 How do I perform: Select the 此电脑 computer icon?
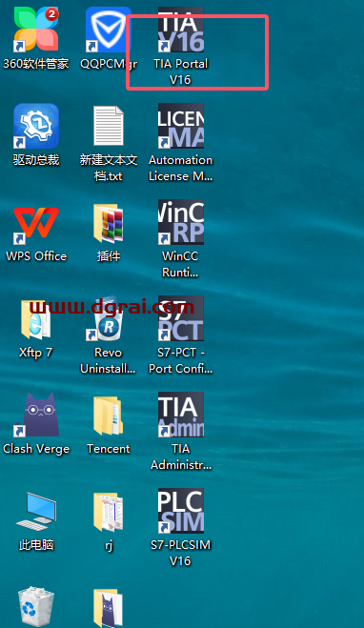[x=36, y=512]
